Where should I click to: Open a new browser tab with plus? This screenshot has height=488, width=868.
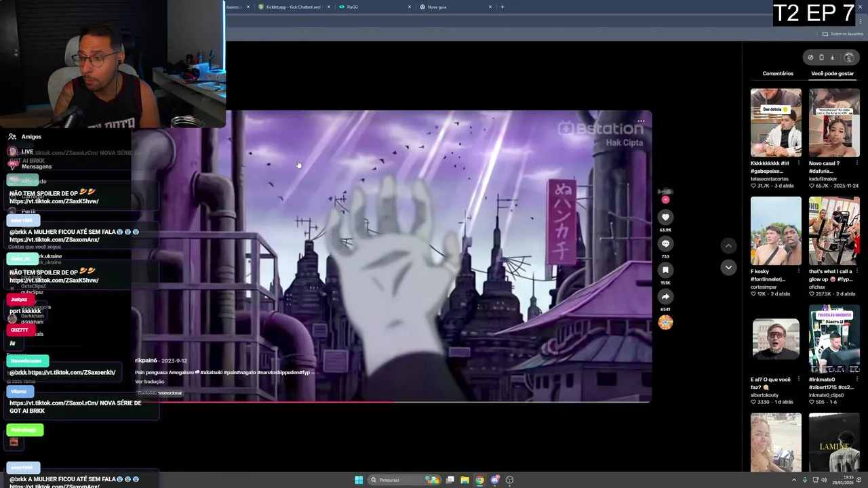[502, 7]
